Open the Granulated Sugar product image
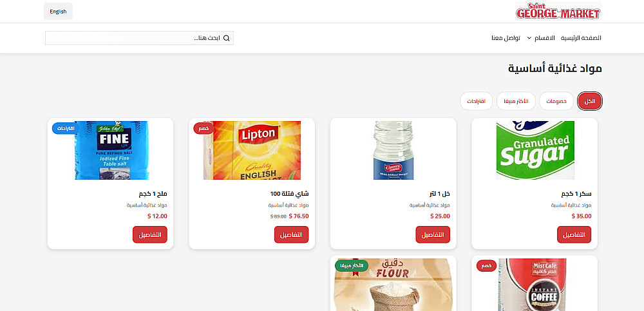This screenshot has width=644, height=311. click(x=535, y=150)
